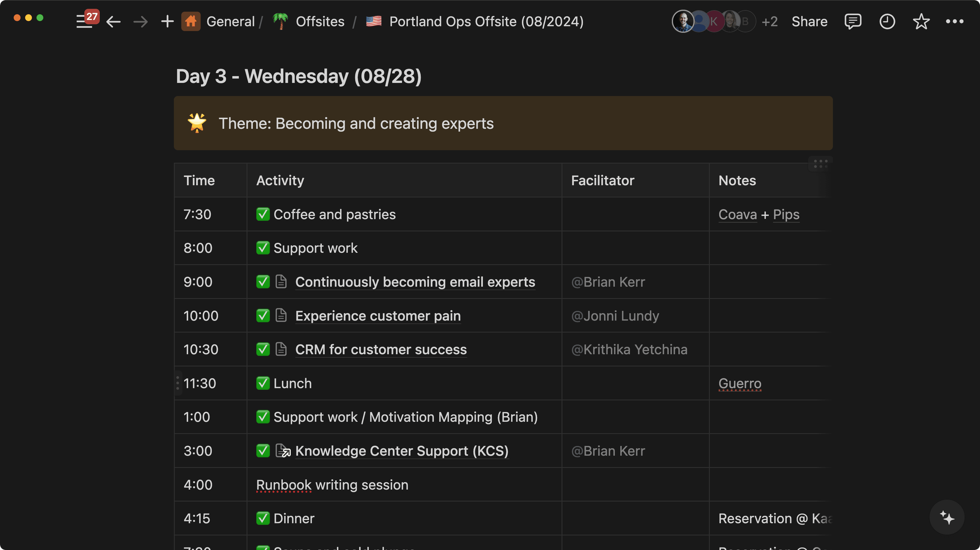This screenshot has width=980, height=550.
Task: Collapse the sidebar showing 27 notifications
Action: 84,21
